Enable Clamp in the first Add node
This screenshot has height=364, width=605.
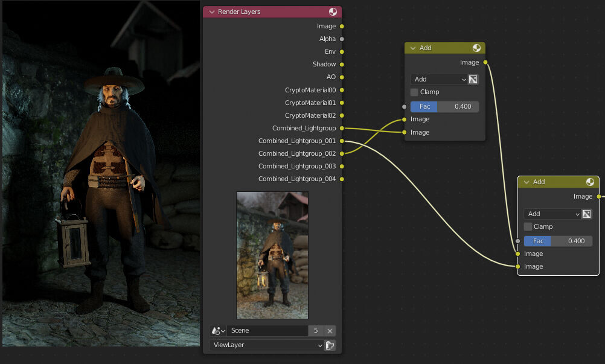click(414, 92)
